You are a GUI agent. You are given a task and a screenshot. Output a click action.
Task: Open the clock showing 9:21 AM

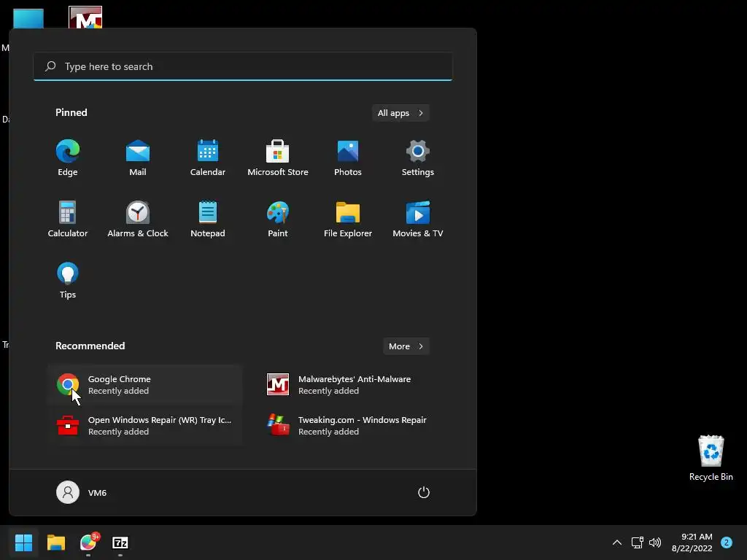tap(692, 542)
